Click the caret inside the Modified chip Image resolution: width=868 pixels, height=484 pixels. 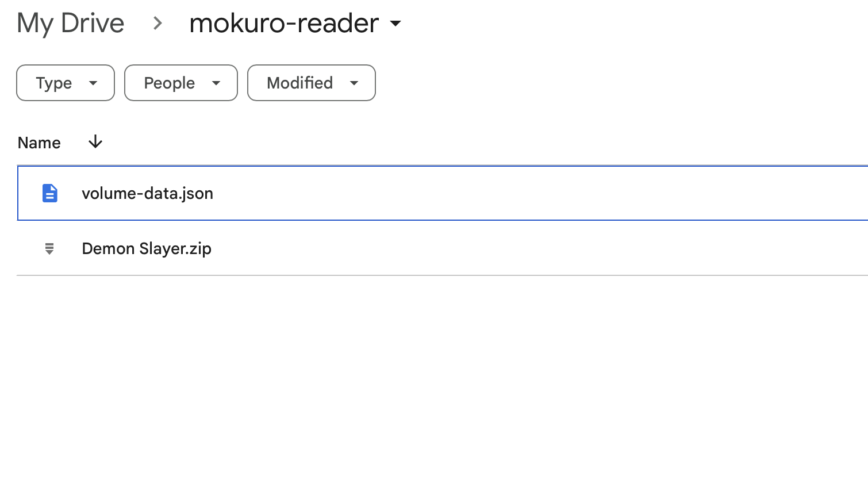click(x=354, y=83)
